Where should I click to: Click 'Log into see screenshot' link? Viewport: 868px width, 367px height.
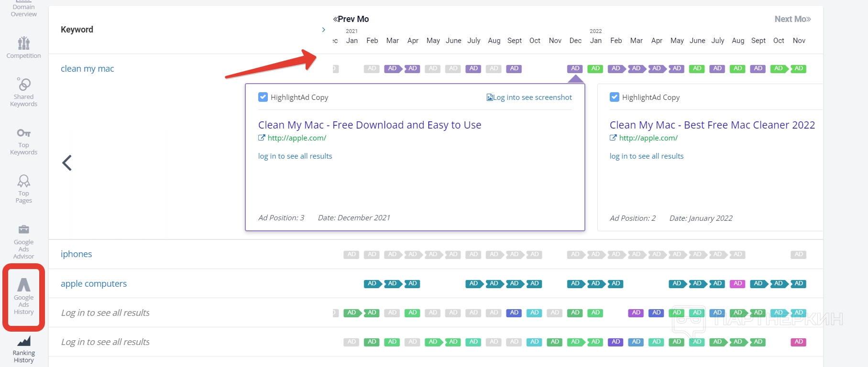(529, 97)
